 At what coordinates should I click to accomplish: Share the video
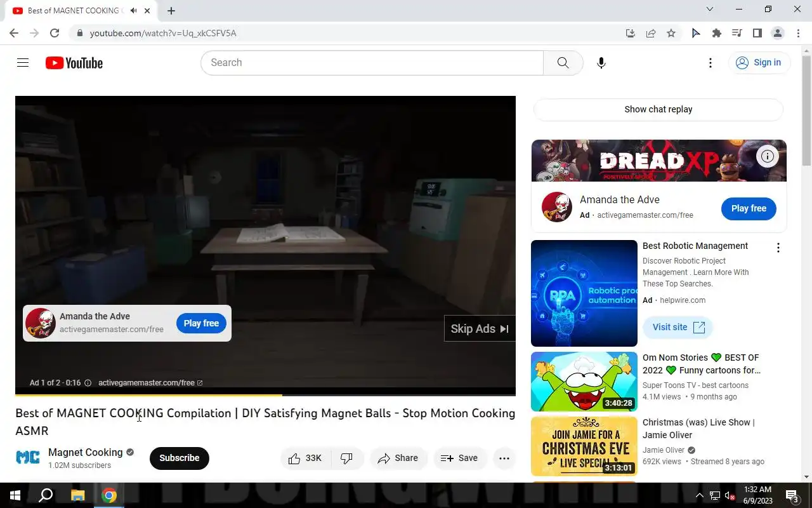398,458
